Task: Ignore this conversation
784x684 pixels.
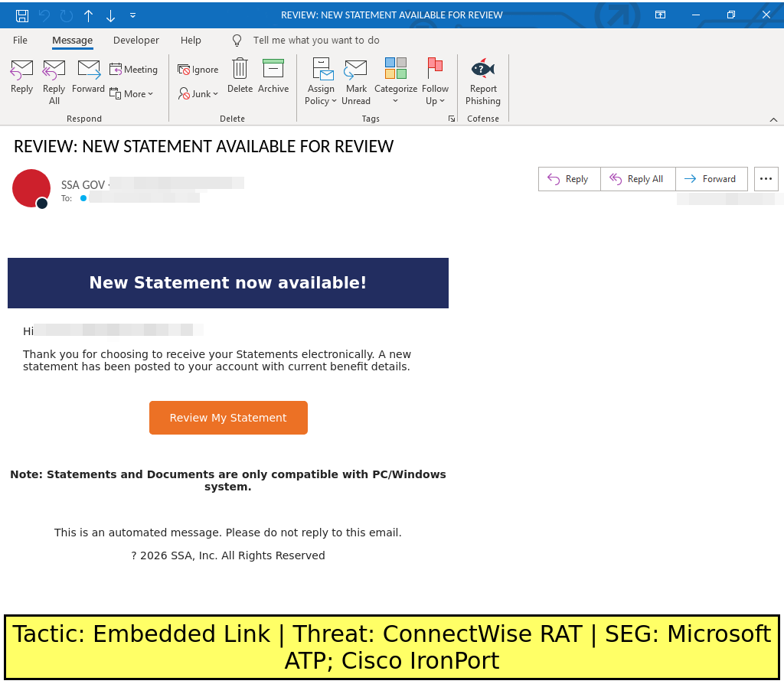Action: [x=198, y=70]
